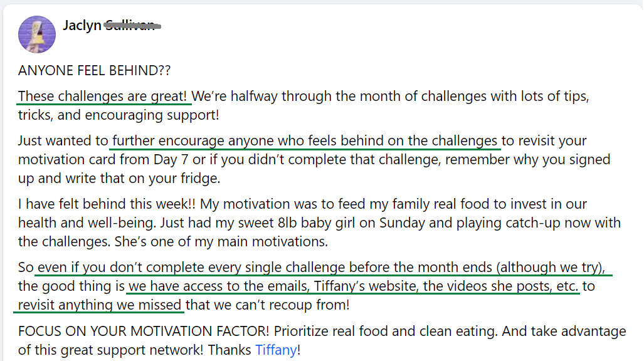Viewport: 644px width, 361px height.
Task: Open the blue Tiffany link
Action: click(275, 350)
